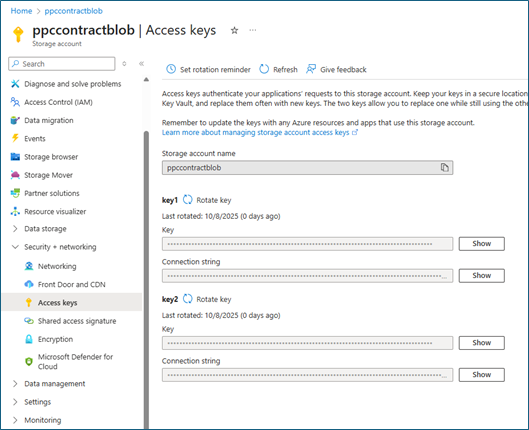Click the key icon beside the ppccontractblob title

18,34
